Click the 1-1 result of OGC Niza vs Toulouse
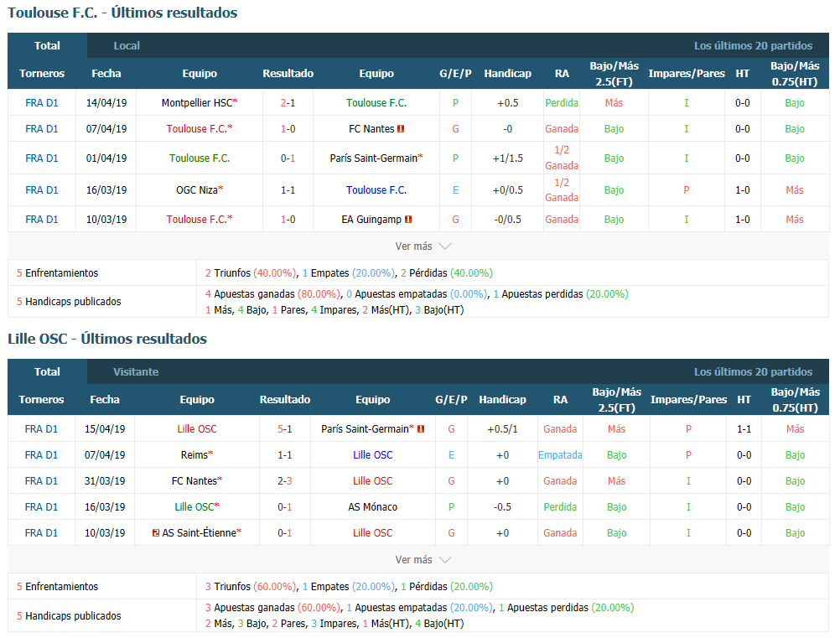Screen dimensions: 840x638 click(x=288, y=190)
